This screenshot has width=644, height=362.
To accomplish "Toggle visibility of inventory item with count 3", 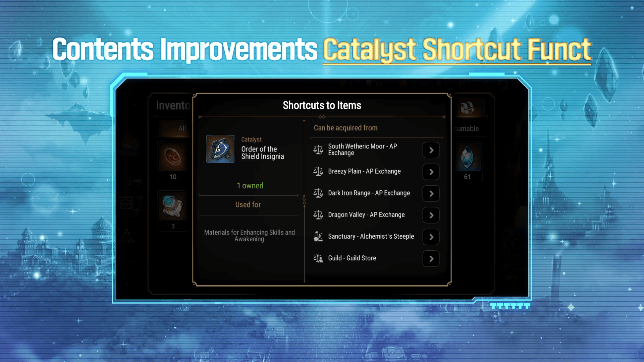I will tap(173, 208).
